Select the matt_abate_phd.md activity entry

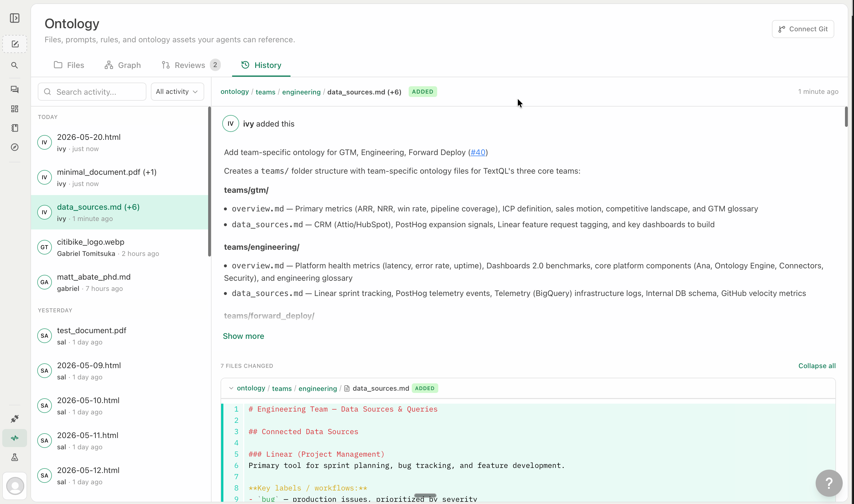pyautogui.click(x=120, y=282)
